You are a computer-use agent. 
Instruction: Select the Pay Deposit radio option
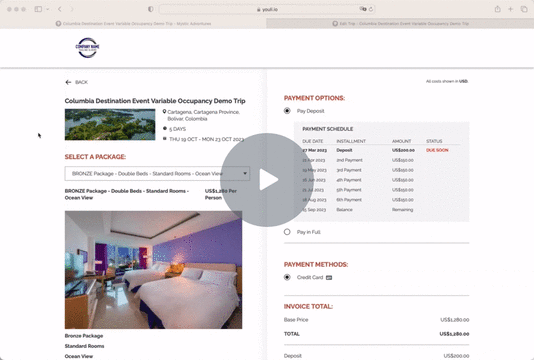click(287, 111)
